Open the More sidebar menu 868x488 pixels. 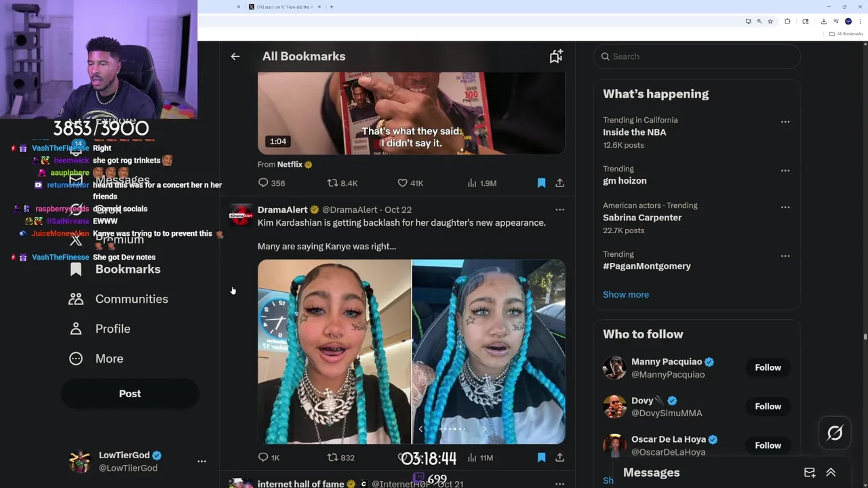click(x=97, y=359)
